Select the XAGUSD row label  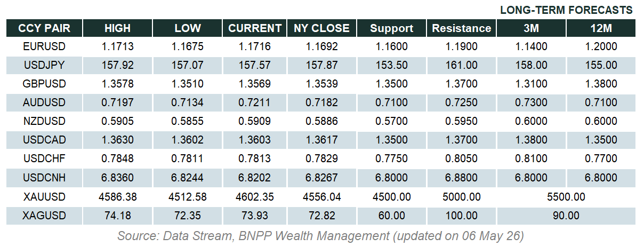pyautogui.click(x=44, y=216)
